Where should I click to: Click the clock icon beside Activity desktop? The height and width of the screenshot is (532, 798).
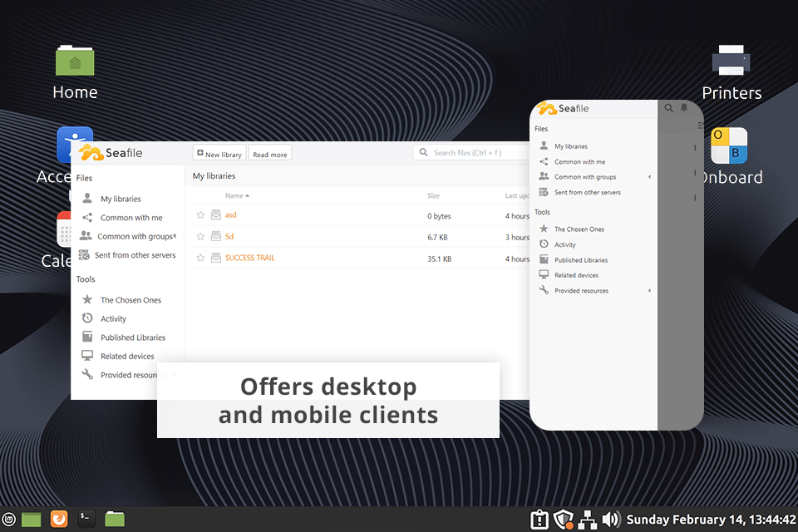tap(87, 318)
